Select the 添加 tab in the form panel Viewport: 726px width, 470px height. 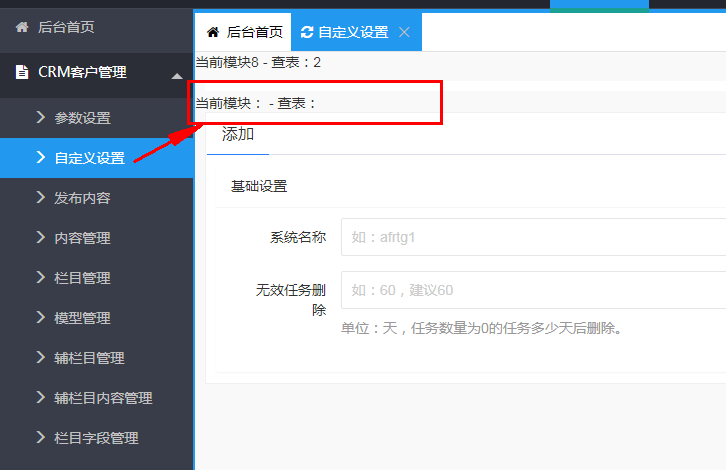point(238,135)
